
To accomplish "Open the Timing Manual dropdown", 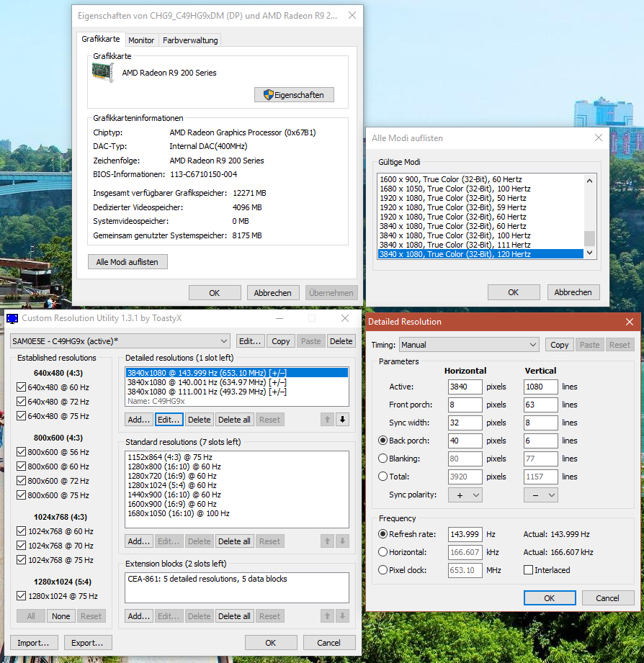I will point(469,345).
